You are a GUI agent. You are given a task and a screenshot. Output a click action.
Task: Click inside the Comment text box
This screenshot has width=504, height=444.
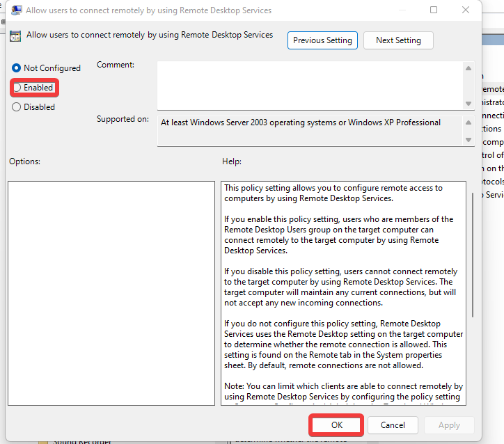(x=310, y=86)
